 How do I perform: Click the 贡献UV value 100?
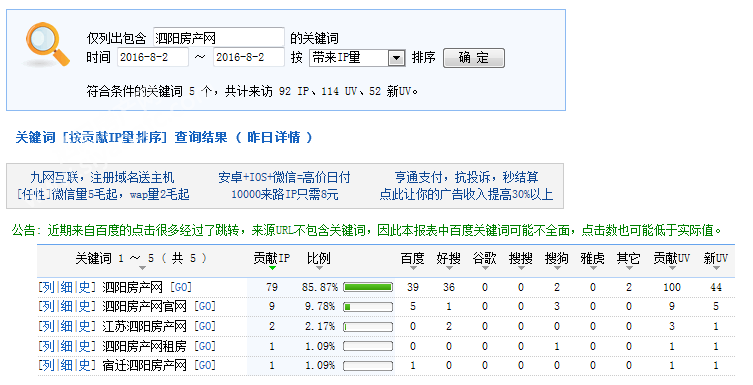pos(672,287)
